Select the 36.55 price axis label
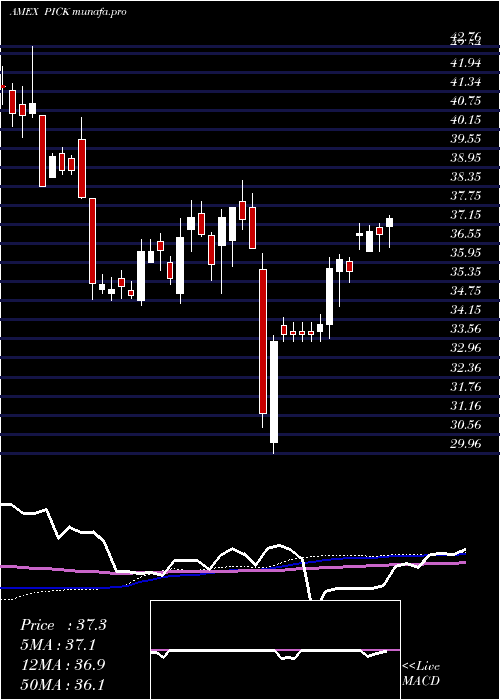The height and width of the screenshot is (700, 500). (466, 234)
